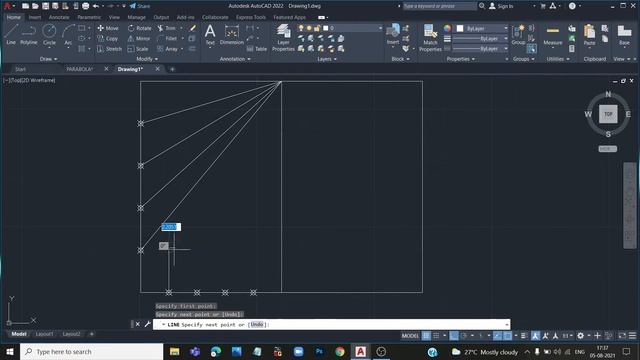Toggle annotation objects visibility in status bar
The height and width of the screenshot is (360, 640).
535,336
